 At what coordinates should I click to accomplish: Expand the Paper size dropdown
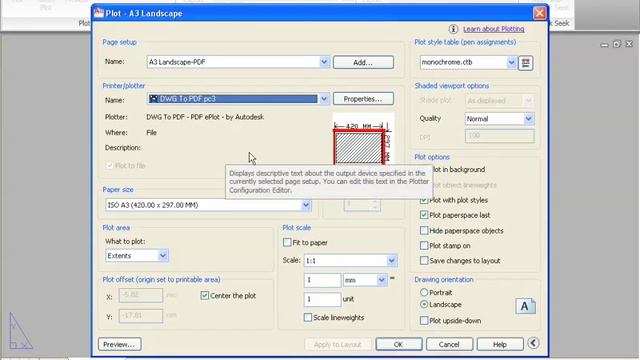coord(306,205)
